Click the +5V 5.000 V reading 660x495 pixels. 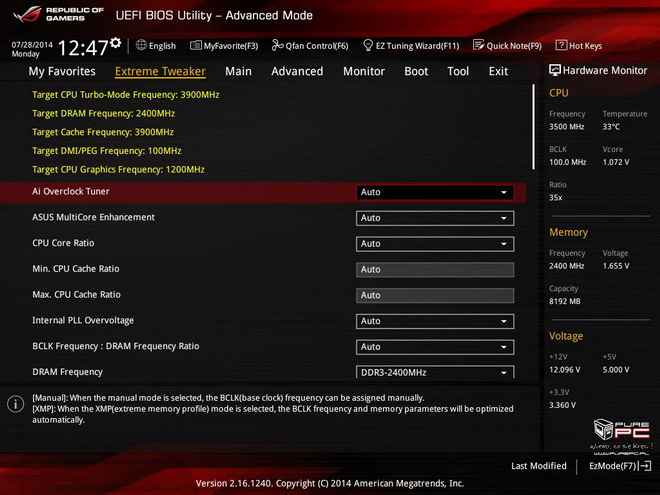coord(616,370)
